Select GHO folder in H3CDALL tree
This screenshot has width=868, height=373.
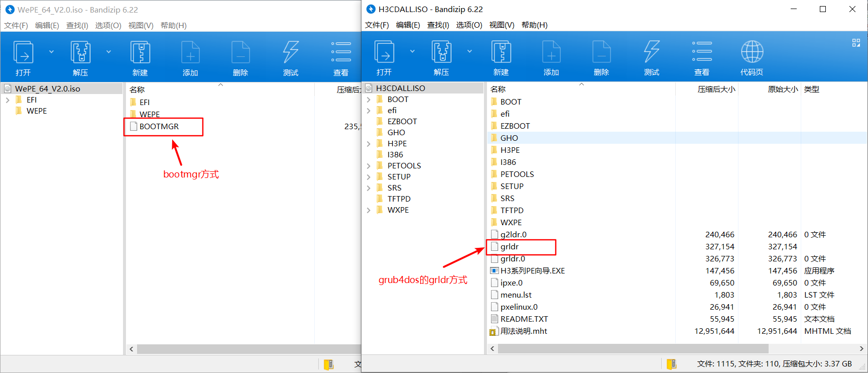pyautogui.click(x=396, y=133)
